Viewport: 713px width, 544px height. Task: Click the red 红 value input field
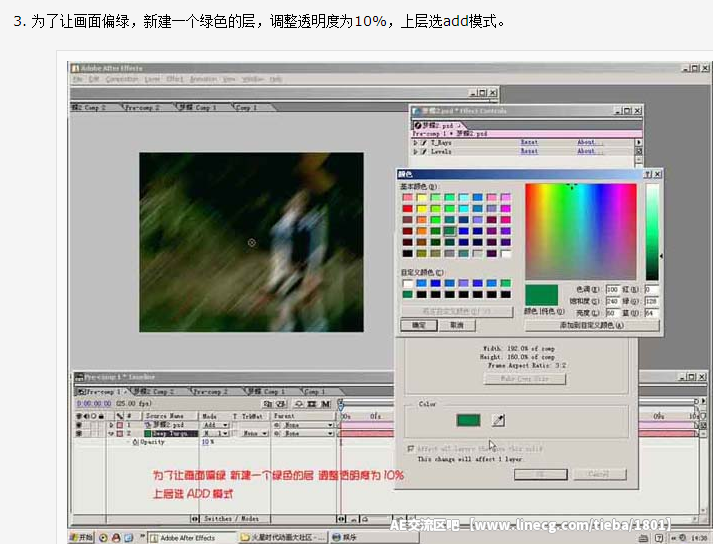(x=652, y=289)
